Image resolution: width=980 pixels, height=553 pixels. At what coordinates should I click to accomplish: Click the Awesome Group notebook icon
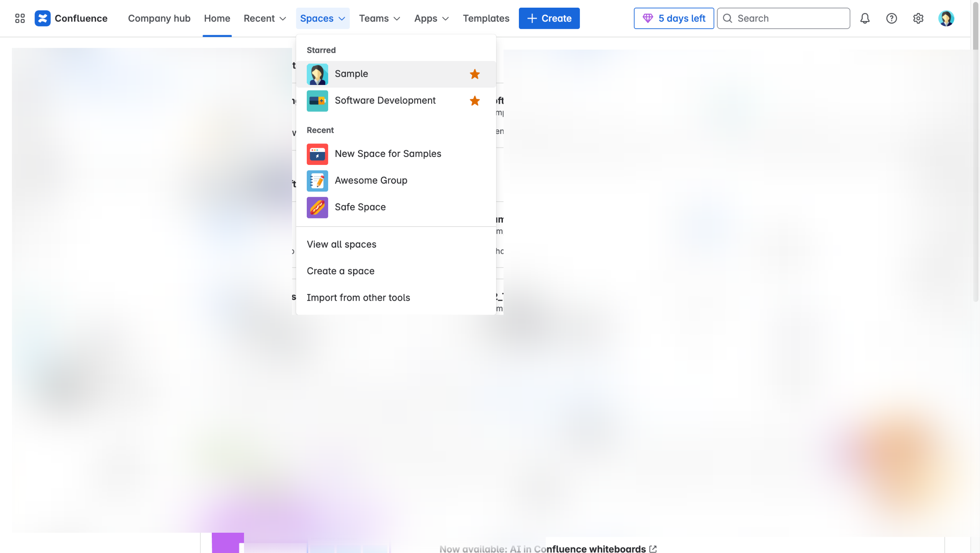coord(317,181)
